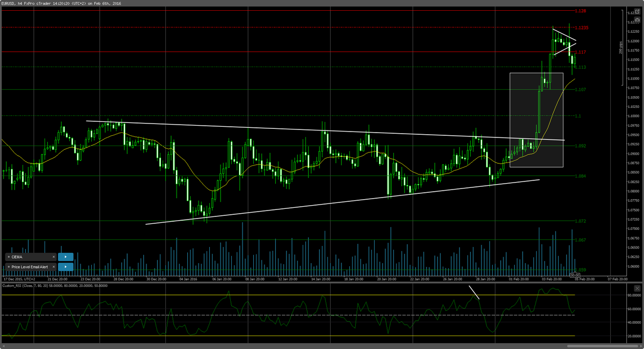Click the blue arrow beside Price Level Email Alert

pos(65,267)
